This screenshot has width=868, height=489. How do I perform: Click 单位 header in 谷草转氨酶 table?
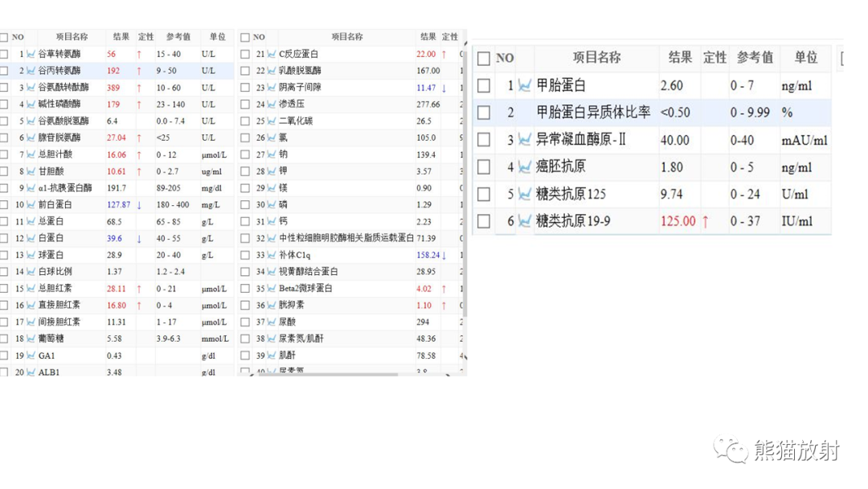coord(218,37)
